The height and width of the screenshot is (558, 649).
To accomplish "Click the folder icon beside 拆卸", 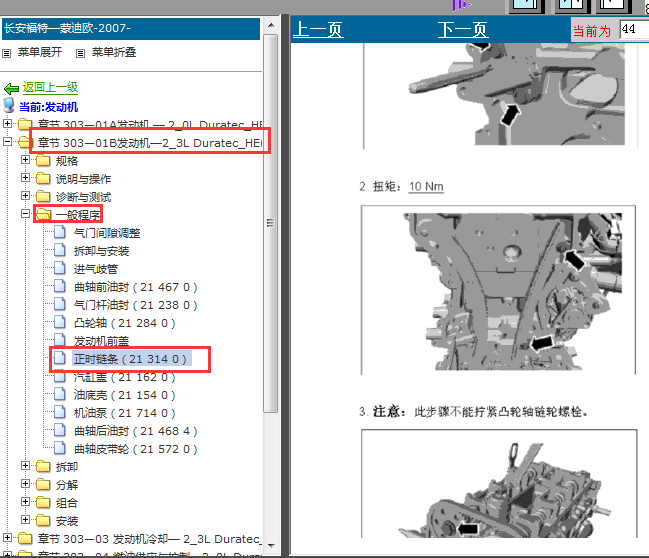I will pyautogui.click(x=43, y=467).
